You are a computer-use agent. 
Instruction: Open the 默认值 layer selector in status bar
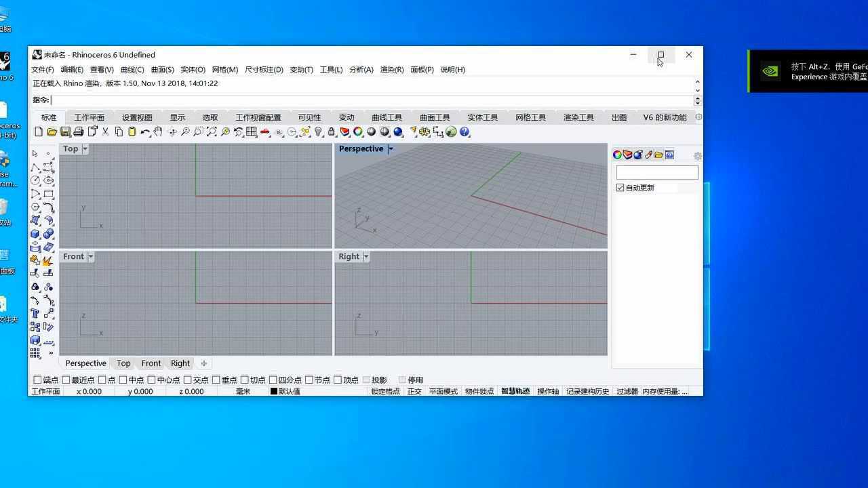click(x=290, y=392)
